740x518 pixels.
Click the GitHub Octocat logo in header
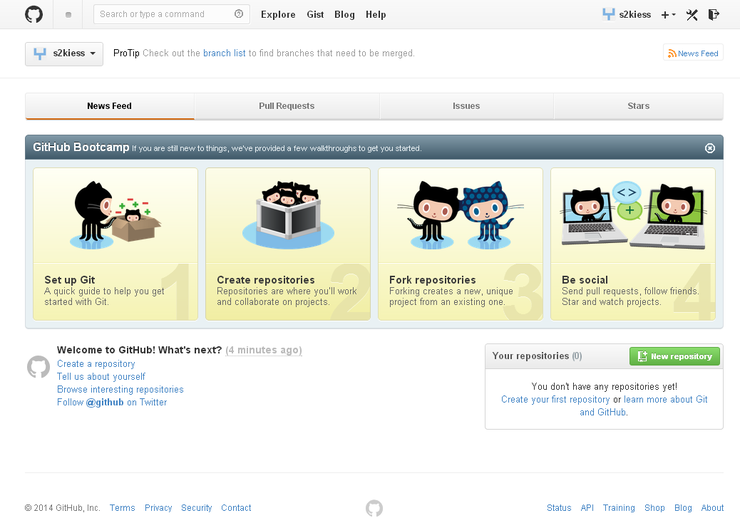(x=34, y=14)
